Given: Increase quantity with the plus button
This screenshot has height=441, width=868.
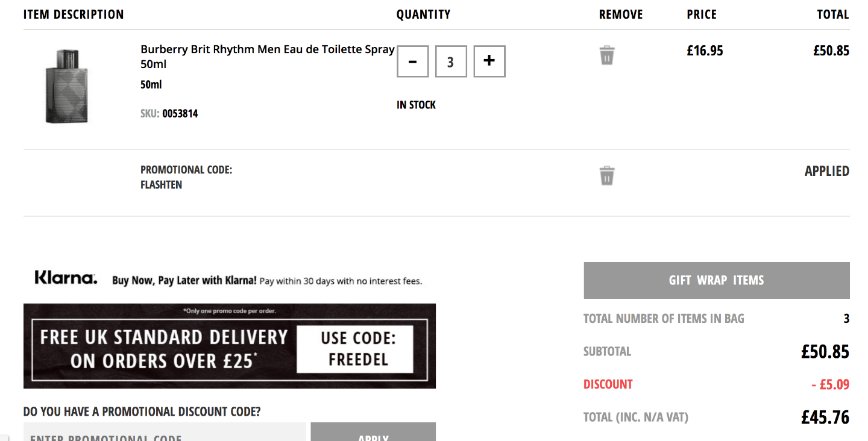Looking at the screenshot, I should point(489,61).
